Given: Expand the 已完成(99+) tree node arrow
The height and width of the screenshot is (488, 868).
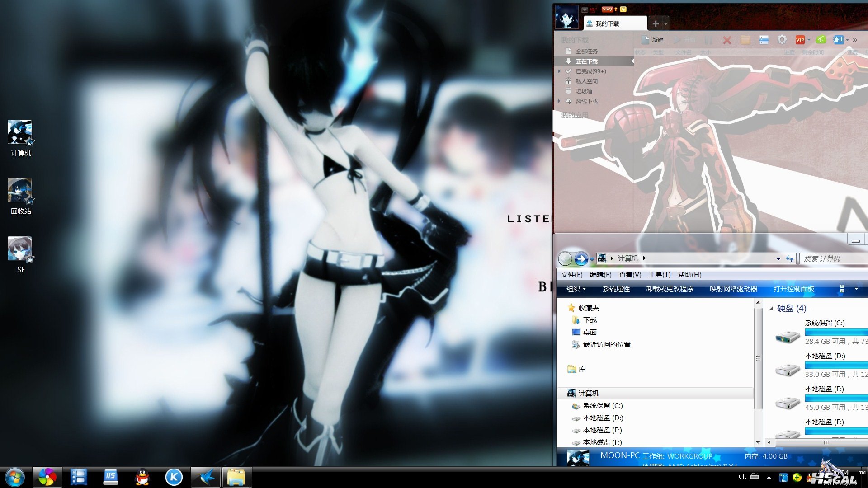Looking at the screenshot, I should 559,71.
